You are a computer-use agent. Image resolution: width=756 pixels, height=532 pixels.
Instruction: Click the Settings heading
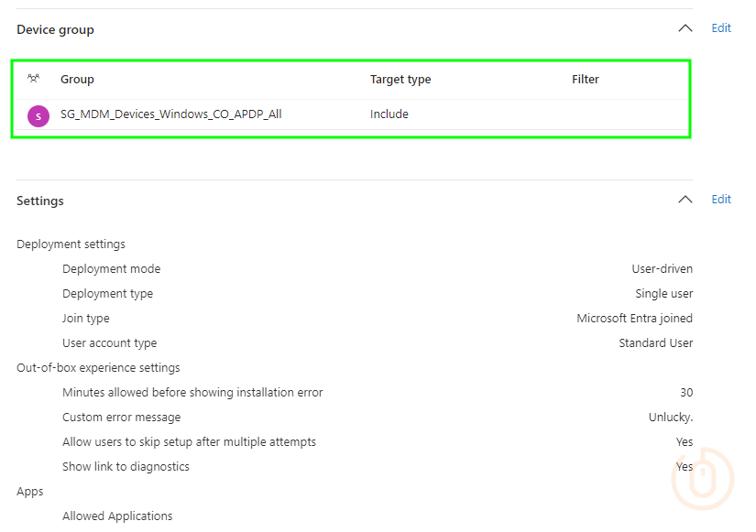(x=40, y=201)
